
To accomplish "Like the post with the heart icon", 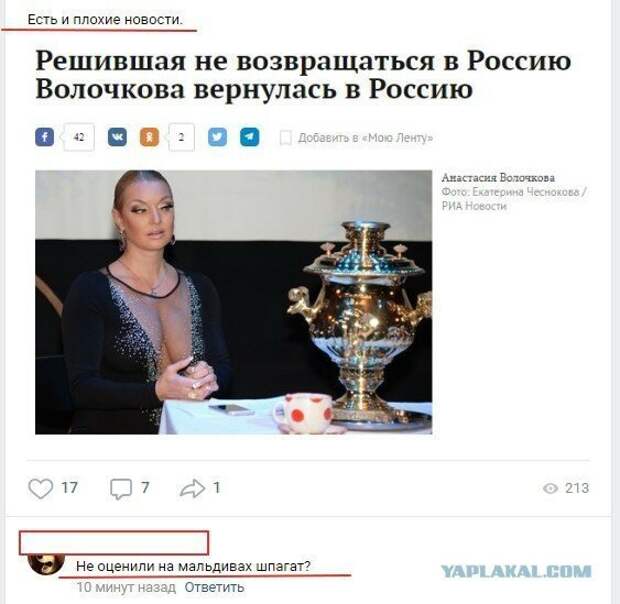I will tap(41, 489).
